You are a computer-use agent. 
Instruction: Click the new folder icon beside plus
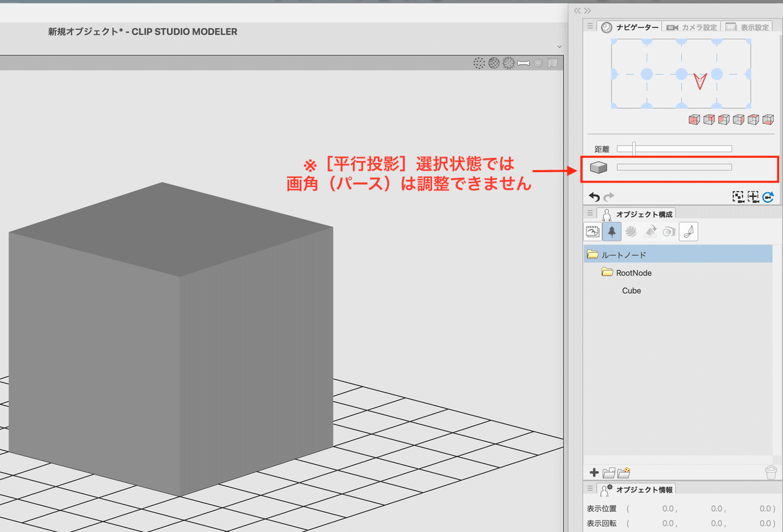(609, 473)
